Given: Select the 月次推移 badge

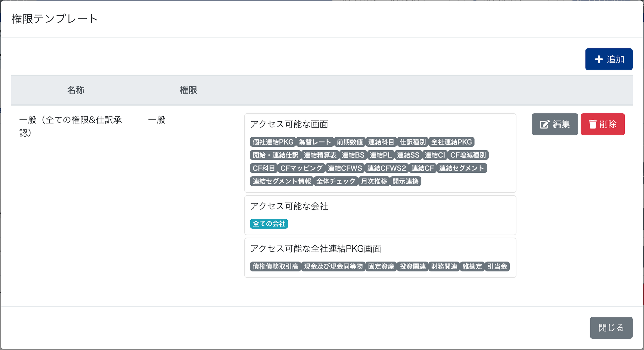Looking at the screenshot, I should coord(374,181).
